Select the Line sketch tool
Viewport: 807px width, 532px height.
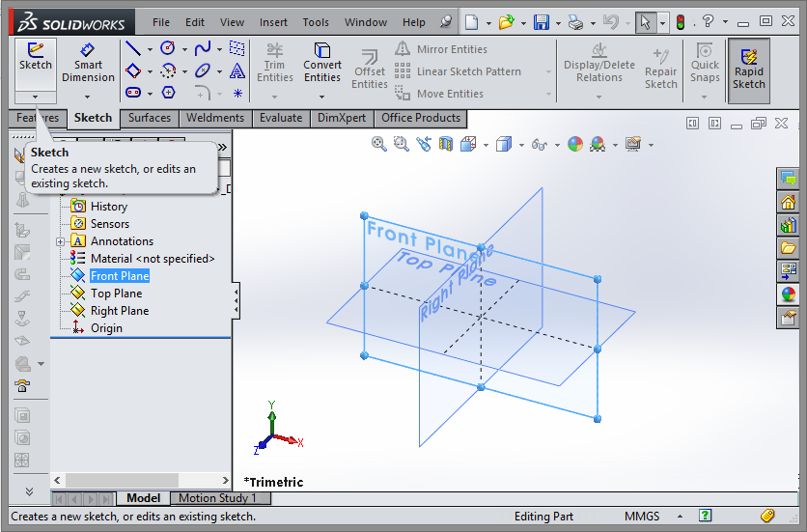click(x=133, y=49)
